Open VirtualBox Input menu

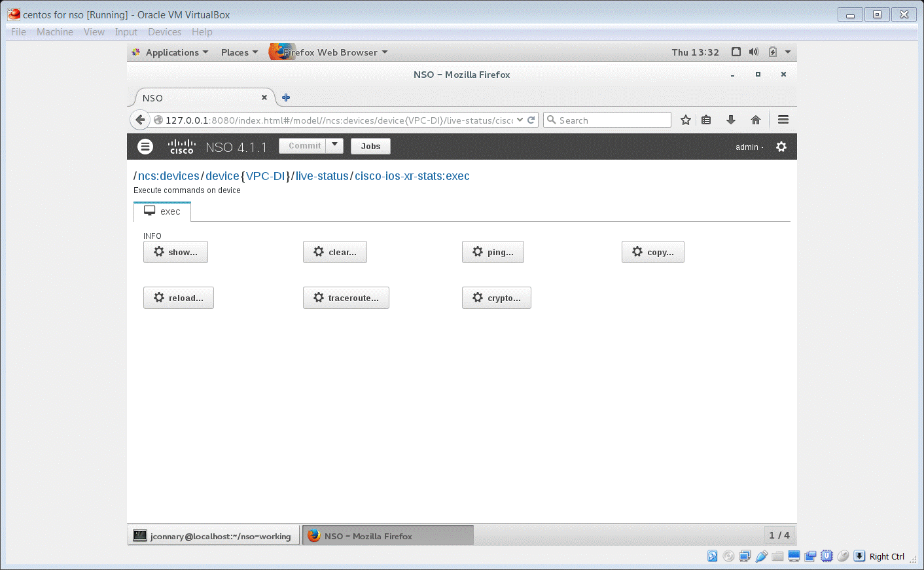tap(126, 32)
